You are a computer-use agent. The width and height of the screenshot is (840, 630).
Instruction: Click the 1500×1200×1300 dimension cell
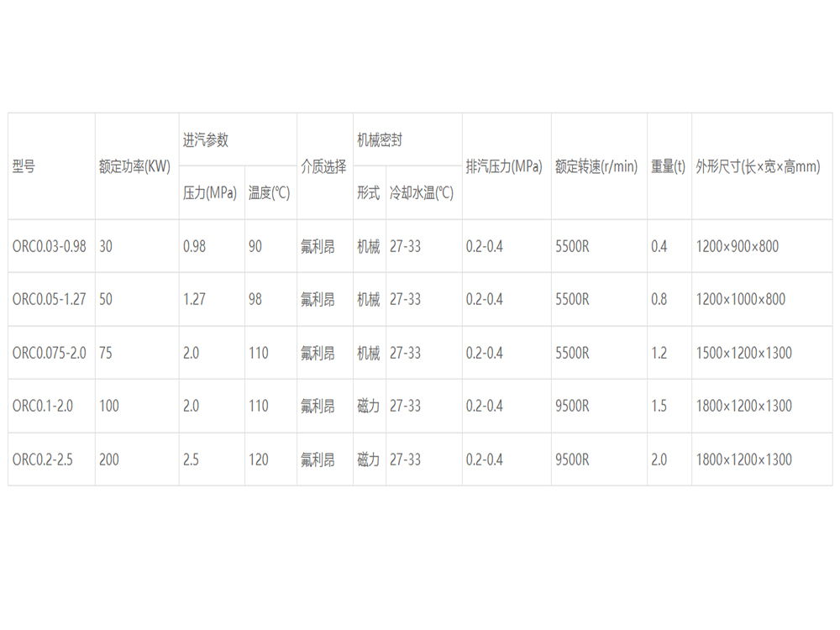point(743,353)
